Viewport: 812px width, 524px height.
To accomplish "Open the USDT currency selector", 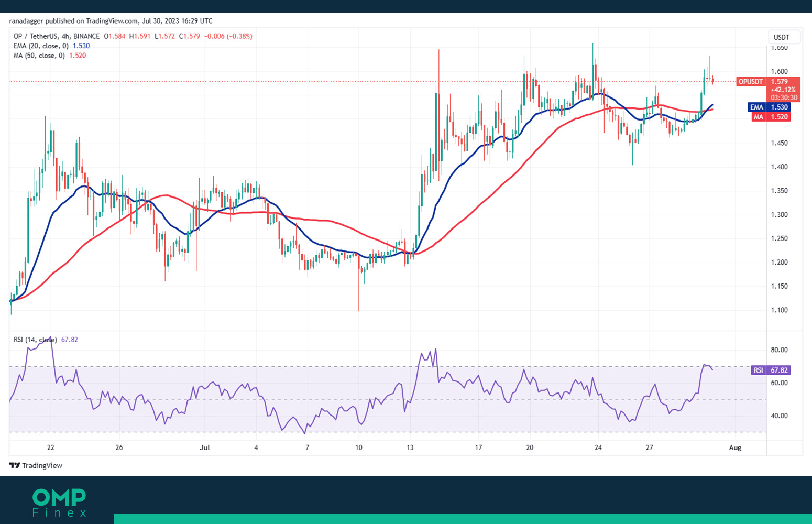I will click(784, 37).
